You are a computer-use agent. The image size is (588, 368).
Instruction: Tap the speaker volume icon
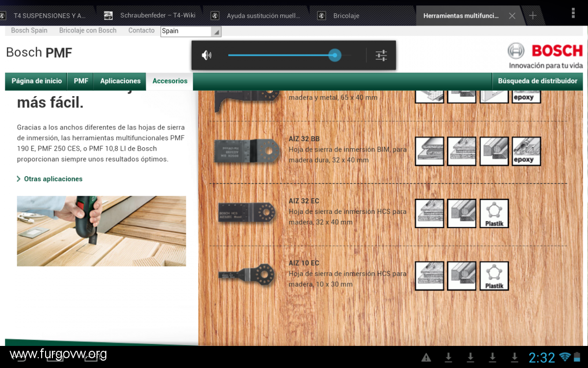click(x=207, y=55)
